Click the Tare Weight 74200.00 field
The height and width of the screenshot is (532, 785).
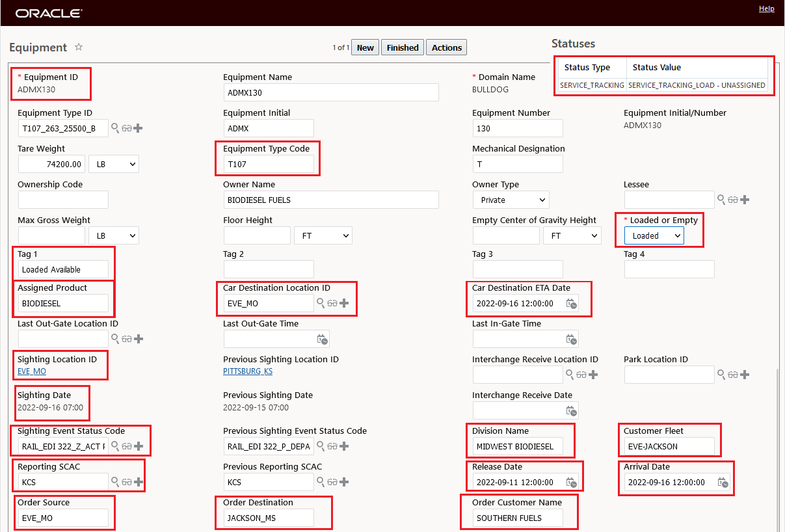point(51,164)
